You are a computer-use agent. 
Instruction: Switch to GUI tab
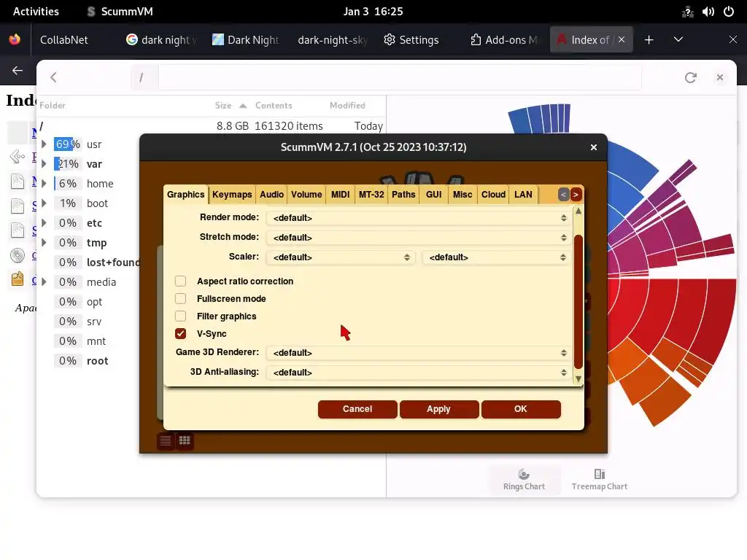(x=433, y=194)
